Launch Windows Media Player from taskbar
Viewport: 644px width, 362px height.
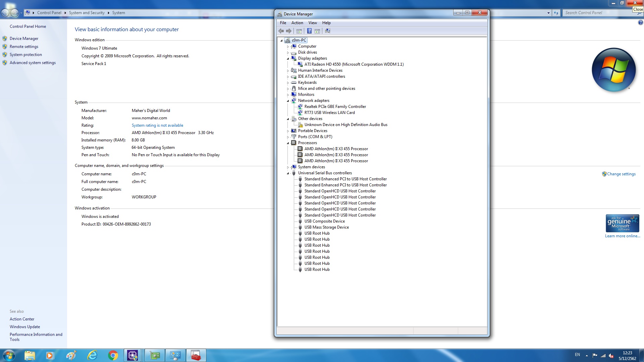coord(50,355)
